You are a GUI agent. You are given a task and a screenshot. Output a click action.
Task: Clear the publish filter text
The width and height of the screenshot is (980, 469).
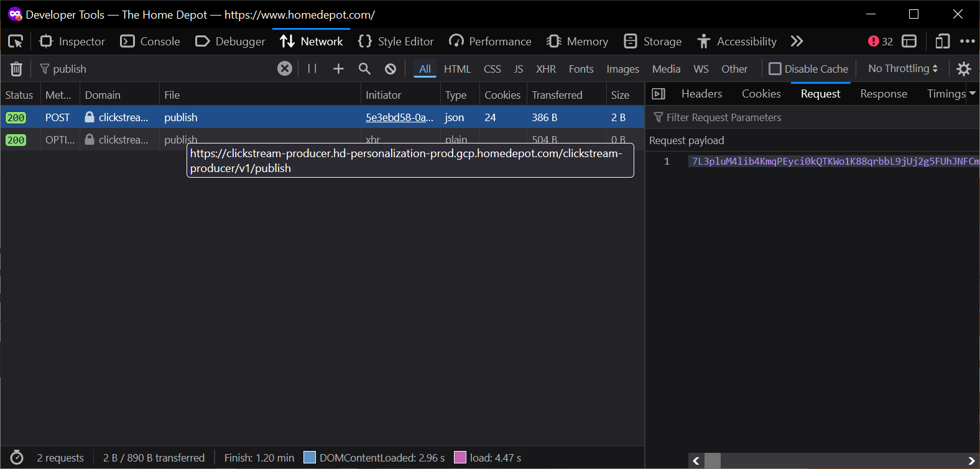point(285,68)
